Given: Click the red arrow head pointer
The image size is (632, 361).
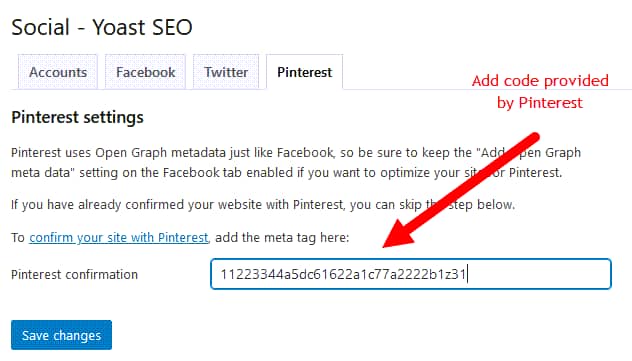Looking at the screenshot, I should (x=401, y=234).
